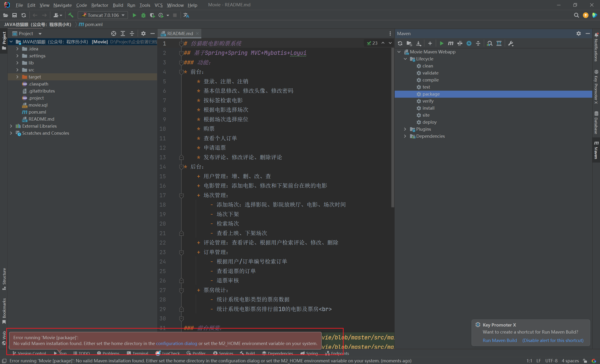This screenshot has width=600, height=364.
Task: Open the Navigate menu
Action: point(63,5)
